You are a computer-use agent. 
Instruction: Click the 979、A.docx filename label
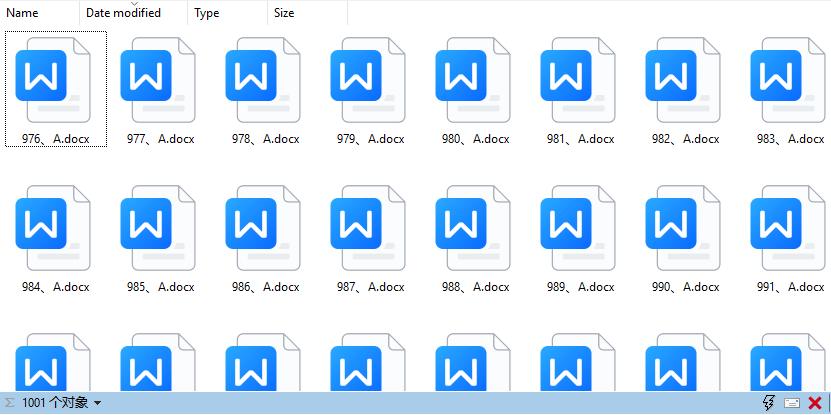coord(370,139)
